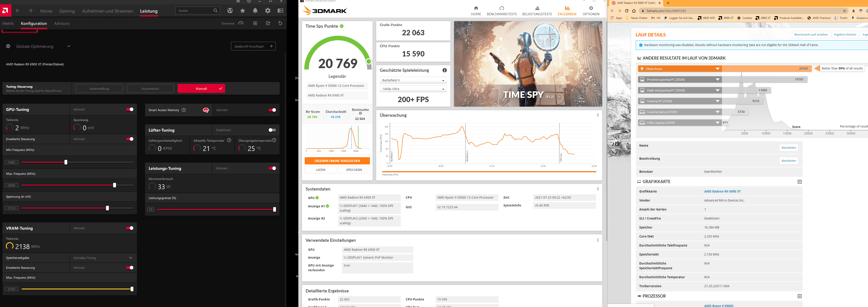Click SPEICHERN button in 3DMark
The width and height of the screenshot is (868, 307).
pos(354,170)
